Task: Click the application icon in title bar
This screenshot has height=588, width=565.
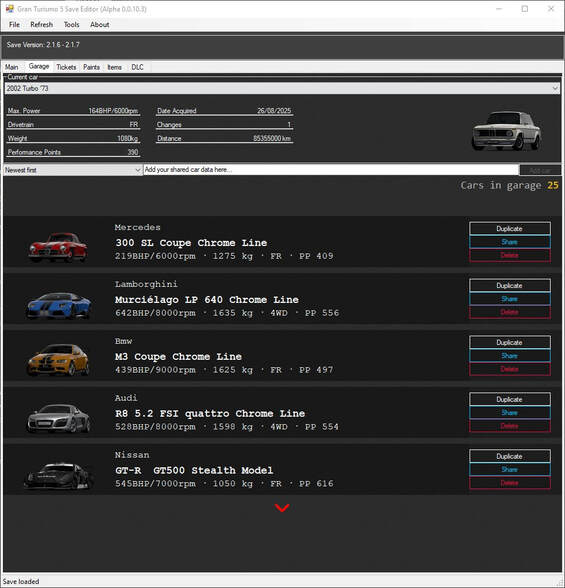Action: [10, 9]
